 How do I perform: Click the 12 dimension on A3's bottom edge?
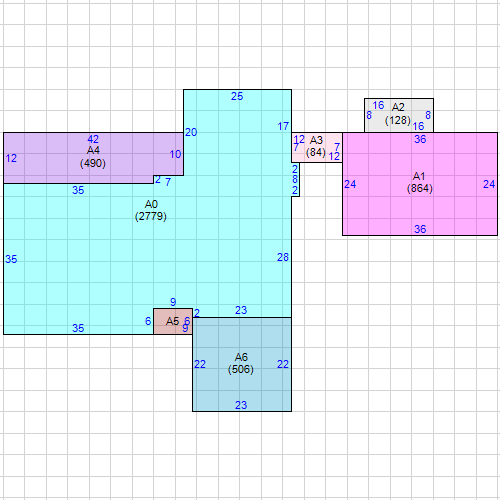pyautogui.click(x=334, y=156)
